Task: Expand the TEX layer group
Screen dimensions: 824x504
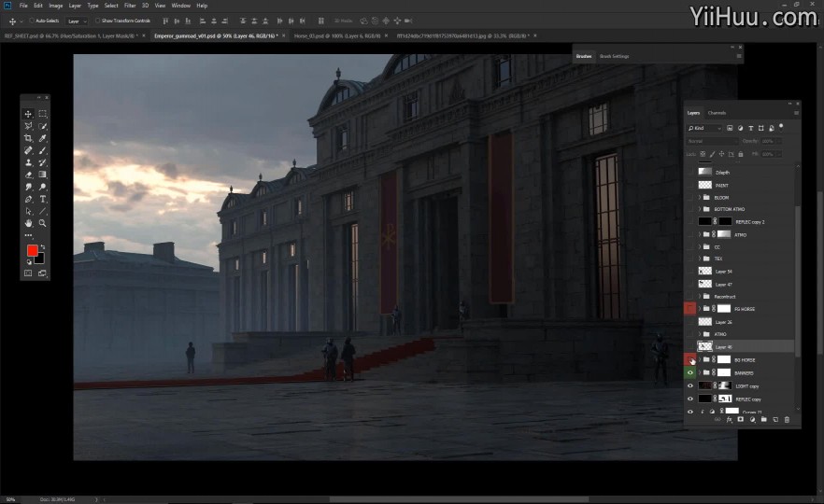Action: pos(700,259)
